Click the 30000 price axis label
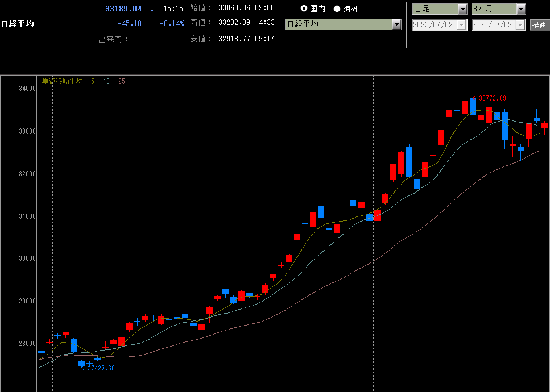Screen dimensions: 550x392 (x=27, y=258)
